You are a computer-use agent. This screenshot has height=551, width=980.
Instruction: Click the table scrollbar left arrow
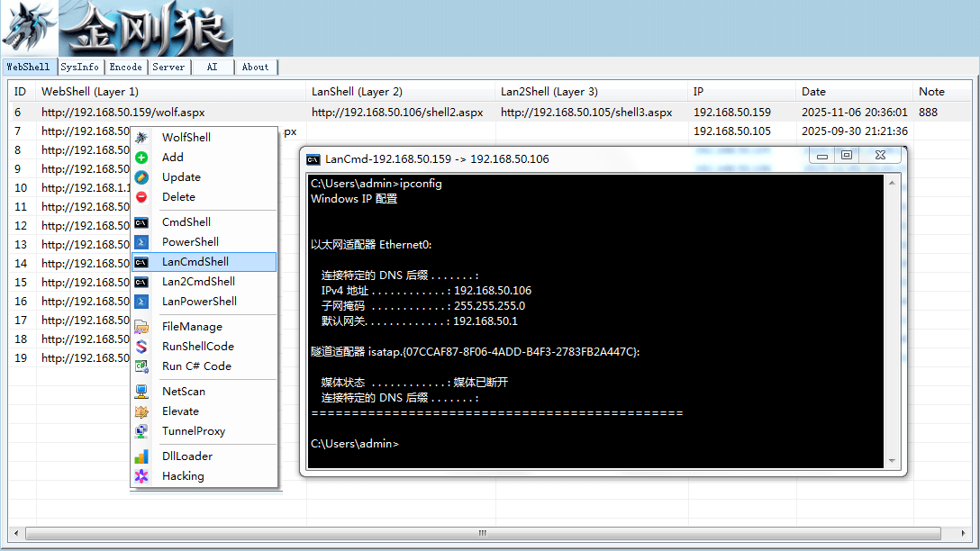point(16,534)
